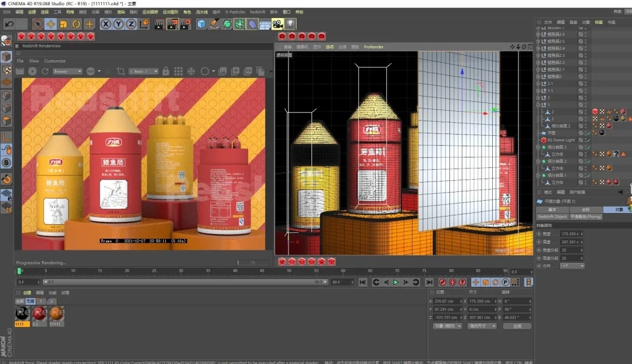The width and height of the screenshot is (632, 364).
Task: Toggle the Z axis lock
Action: click(x=131, y=24)
